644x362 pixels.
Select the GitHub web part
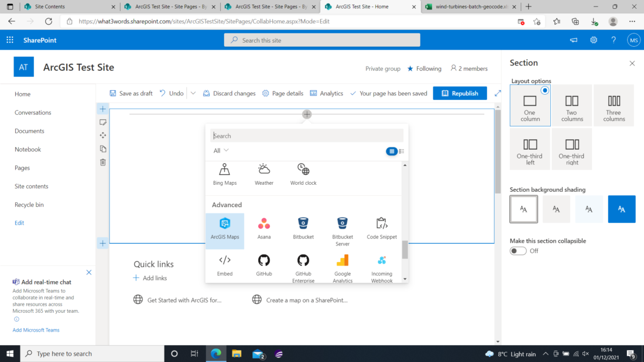[x=264, y=266]
